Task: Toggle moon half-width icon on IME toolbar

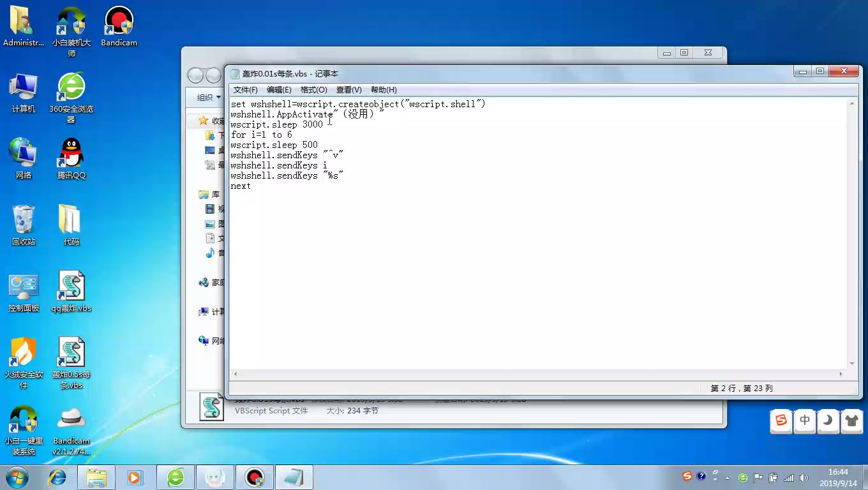Action: click(x=828, y=420)
